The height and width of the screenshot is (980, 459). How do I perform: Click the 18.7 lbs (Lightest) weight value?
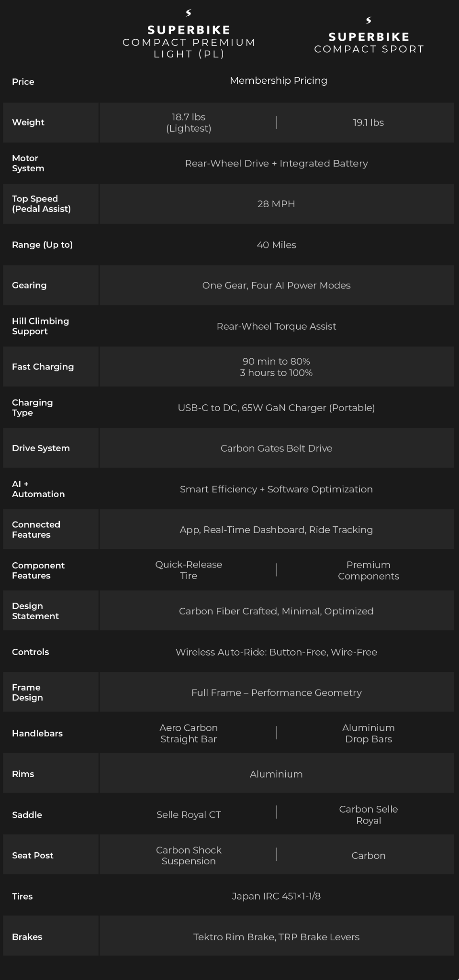[189, 122]
